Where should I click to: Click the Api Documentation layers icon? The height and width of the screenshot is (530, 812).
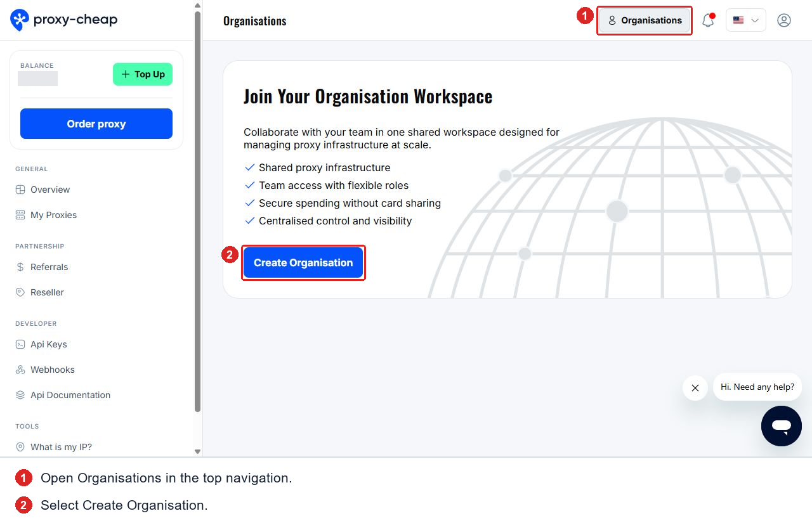click(x=20, y=395)
